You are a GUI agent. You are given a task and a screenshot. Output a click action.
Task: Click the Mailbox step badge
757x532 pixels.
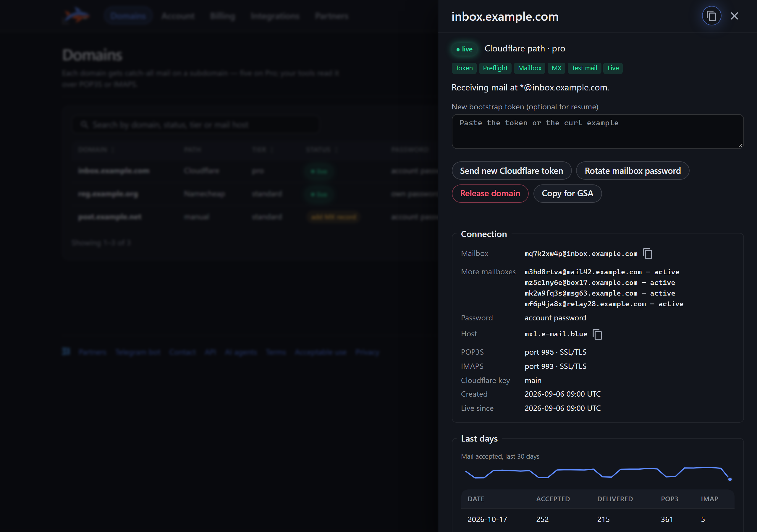pos(530,68)
